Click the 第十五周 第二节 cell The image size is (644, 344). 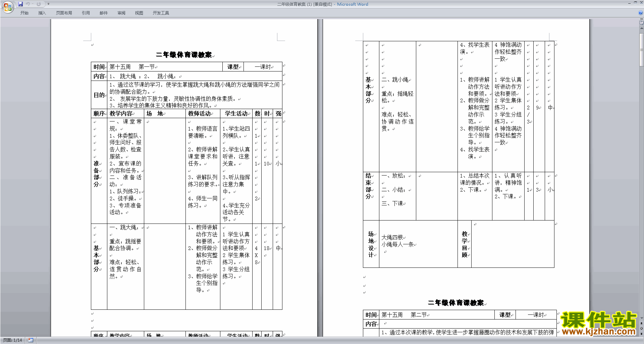[x=437, y=315]
